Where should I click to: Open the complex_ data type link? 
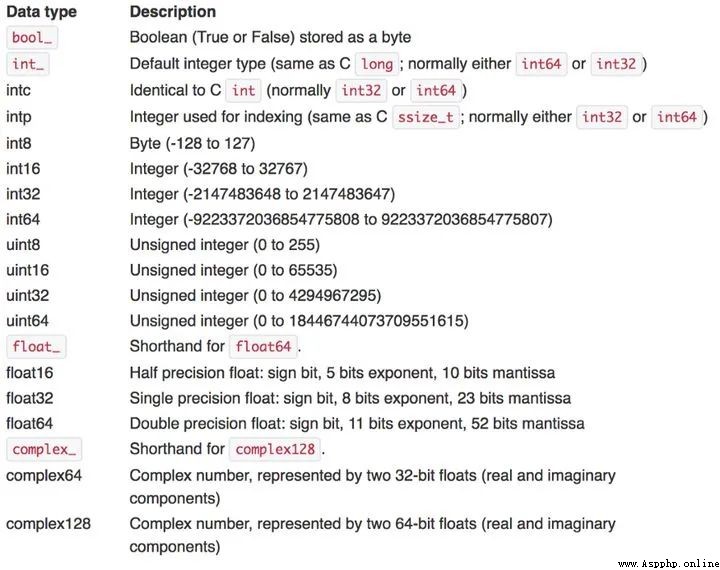(x=44, y=449)
